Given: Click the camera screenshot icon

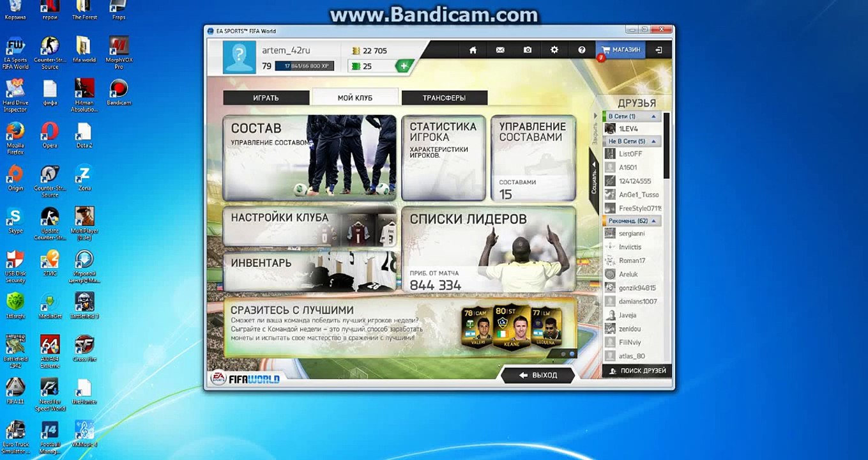Looking at the screenshot, I should pos(528,50).
